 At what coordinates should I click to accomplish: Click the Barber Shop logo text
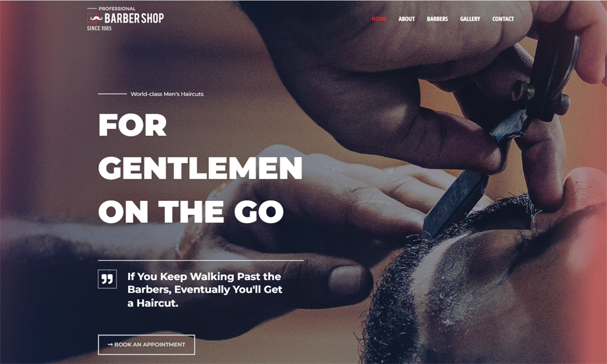134,18
